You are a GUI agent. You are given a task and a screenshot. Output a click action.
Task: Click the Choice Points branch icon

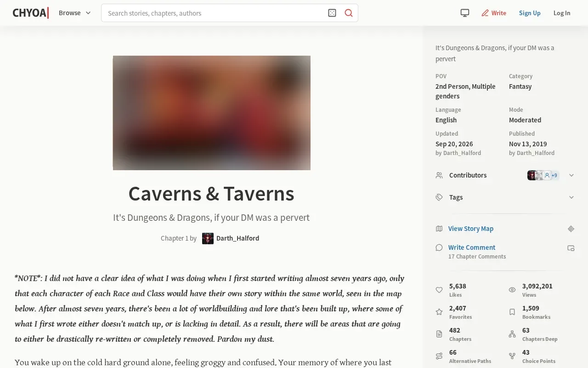tap(512, 356)
